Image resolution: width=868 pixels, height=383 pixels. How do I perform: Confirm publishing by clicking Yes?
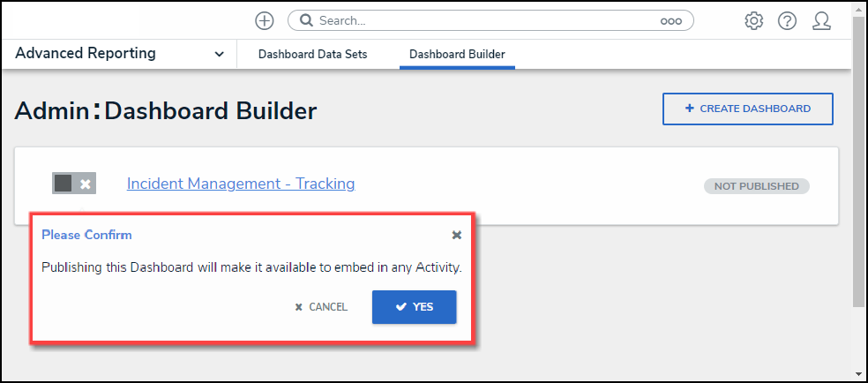[x=414, y=307]
